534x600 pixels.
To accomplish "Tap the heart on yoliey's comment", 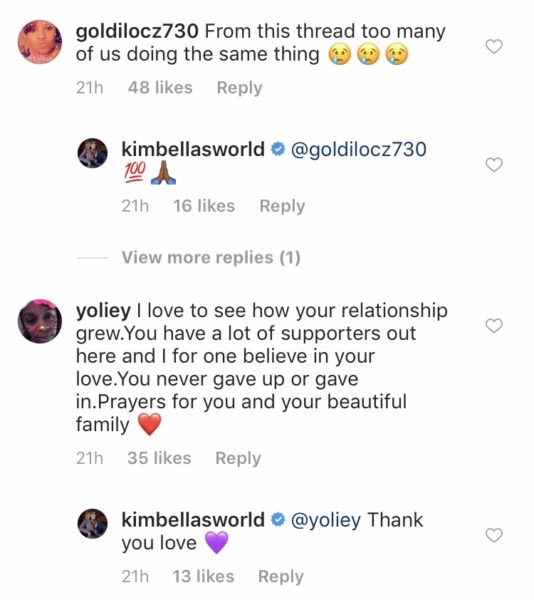I will coord(494,326).
